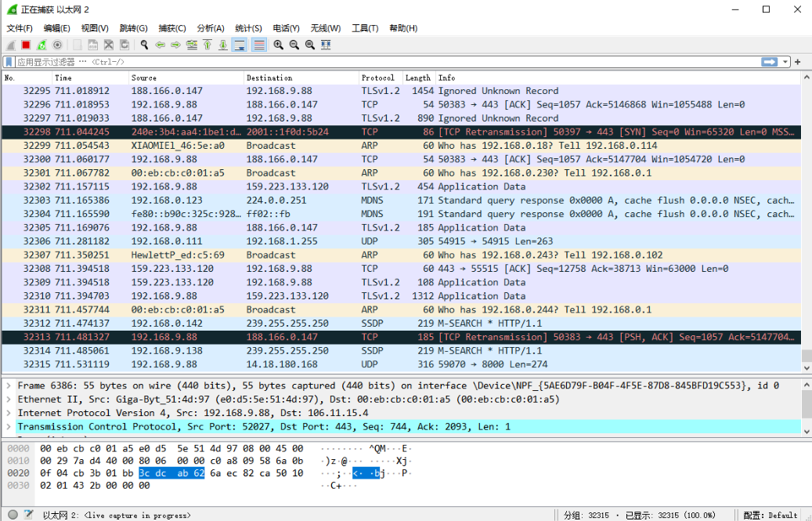
Task: Edit capture file properties status icon
Action: coord(29,514)
